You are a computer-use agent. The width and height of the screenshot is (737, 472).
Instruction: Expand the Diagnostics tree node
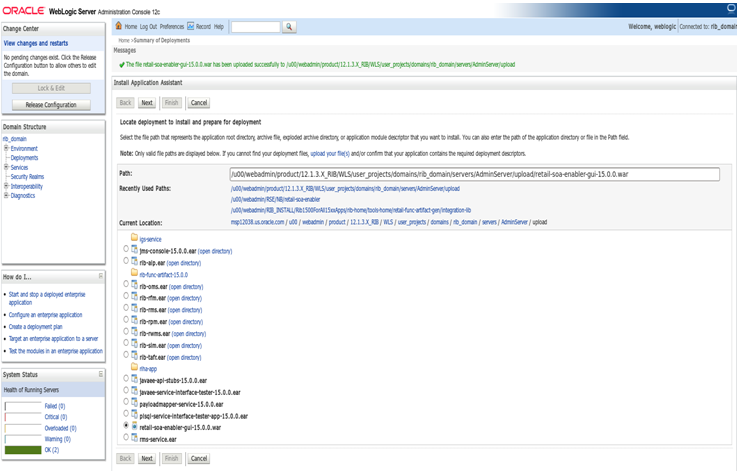coord(7,196)
